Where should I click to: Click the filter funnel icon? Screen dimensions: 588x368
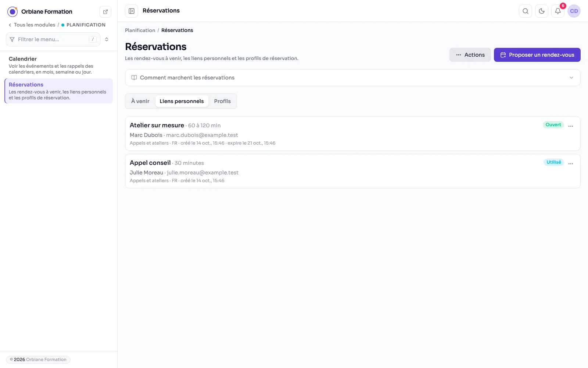coord(12,39)
